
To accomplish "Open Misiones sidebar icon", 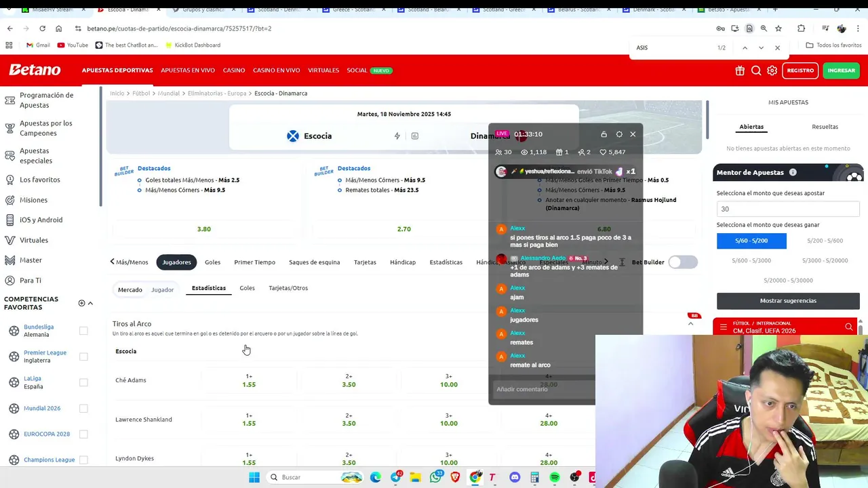I will 10,200.
